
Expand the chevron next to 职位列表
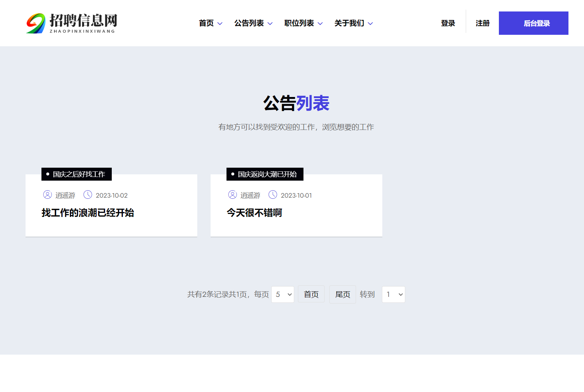[320, 24]
